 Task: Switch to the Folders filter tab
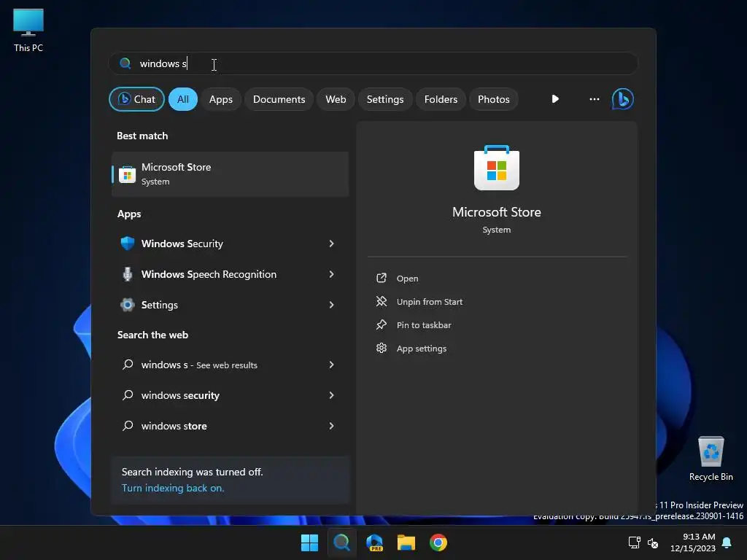click(441, 99)
